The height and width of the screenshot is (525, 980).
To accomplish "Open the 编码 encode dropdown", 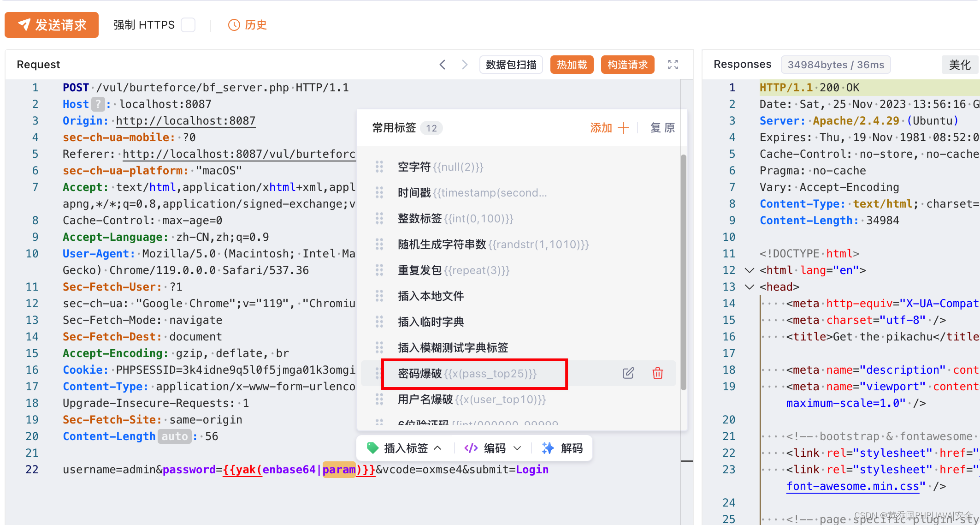I will coord(493,448).
